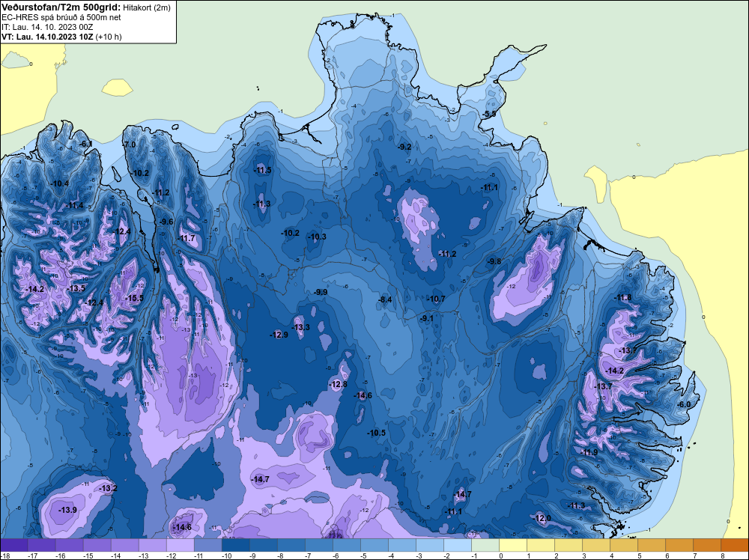Click the -13.5 temperature label
This screenshot has width=749, height=560.
(76, 288)
